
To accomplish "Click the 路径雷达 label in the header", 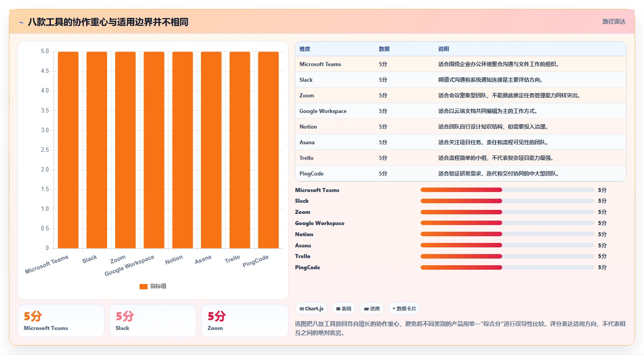I will pos(614,21).
